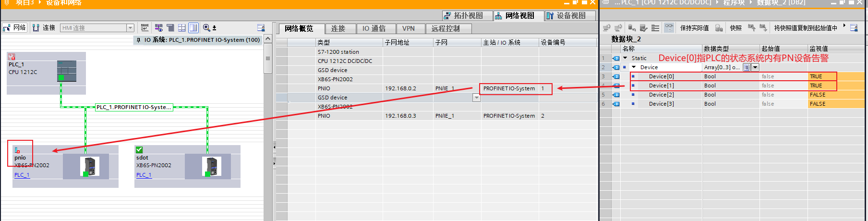This screenshot has width=868, height=221.
Task: Open the HMI 连接 connection type dropdown
Action: (x=130, y=28)
